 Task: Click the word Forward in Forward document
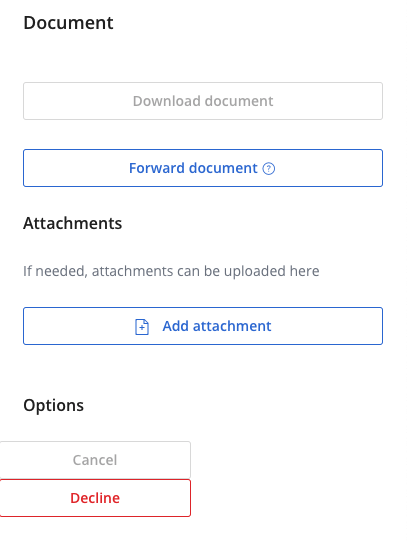[157, 168]
